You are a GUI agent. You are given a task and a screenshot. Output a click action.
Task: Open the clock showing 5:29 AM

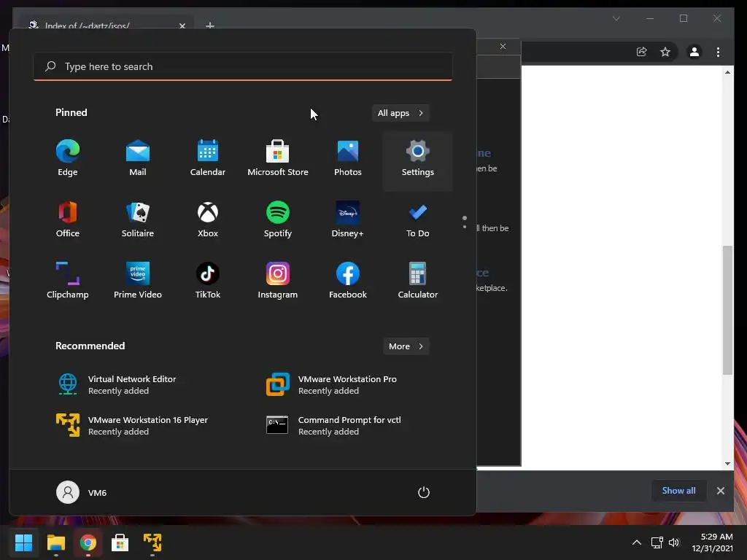pos(712,542)
